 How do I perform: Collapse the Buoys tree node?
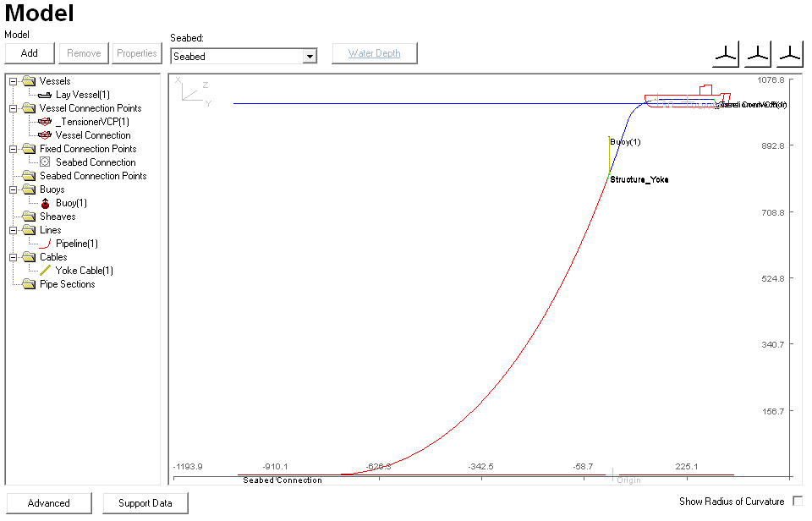click(x=14, y=189)
